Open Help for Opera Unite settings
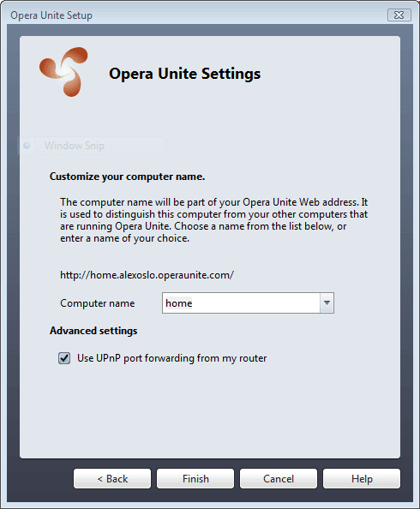The image size is (420, 509). [362, 478]
